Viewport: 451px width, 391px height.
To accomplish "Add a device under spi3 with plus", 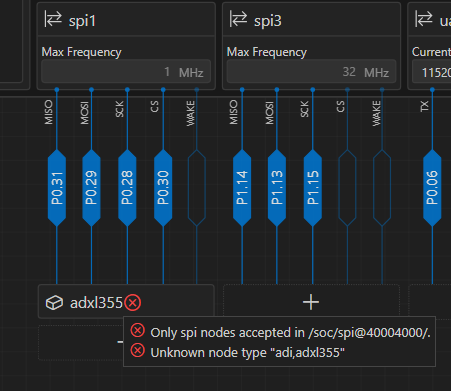I will tap(311, 302).
